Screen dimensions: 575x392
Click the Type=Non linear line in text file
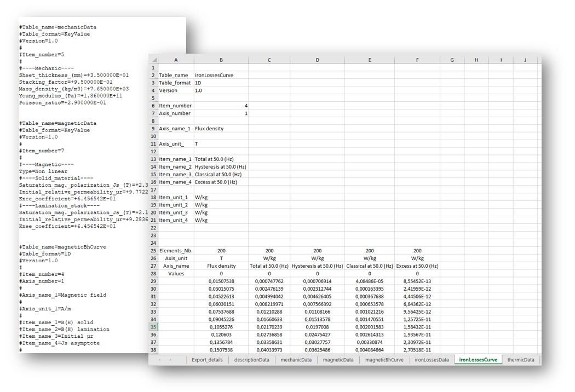coord(43,171)
